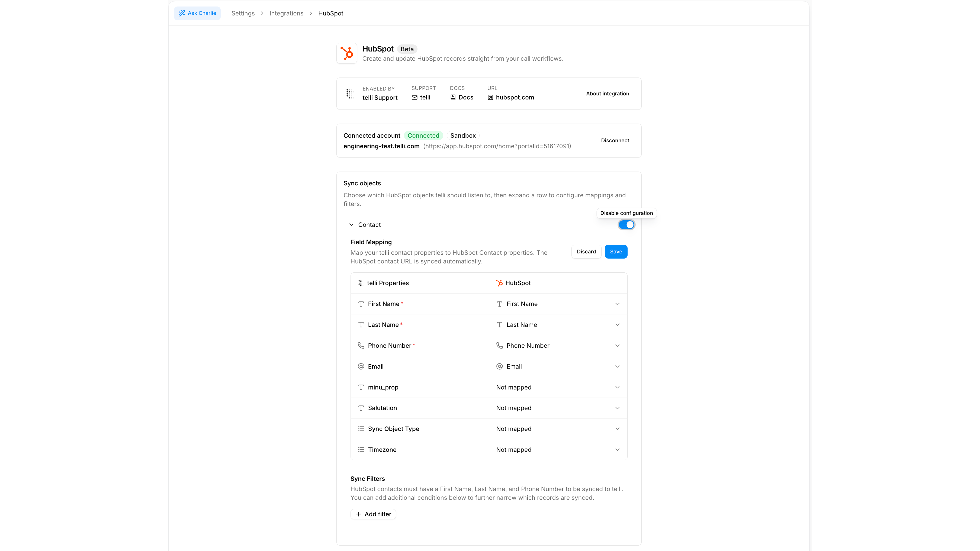980x551 pixels.
Task: Click list icon beside Sync Object Type
Action: point(361,428)
